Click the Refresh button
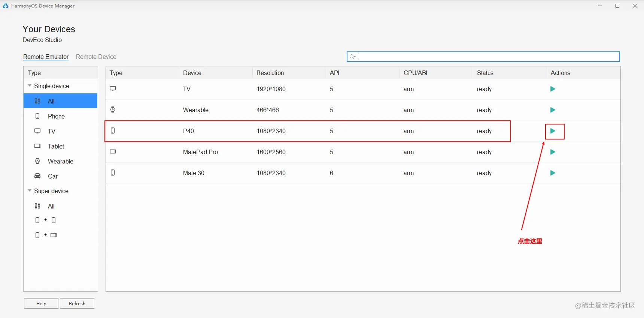The image size is (644, 318). tap(77, 303)
